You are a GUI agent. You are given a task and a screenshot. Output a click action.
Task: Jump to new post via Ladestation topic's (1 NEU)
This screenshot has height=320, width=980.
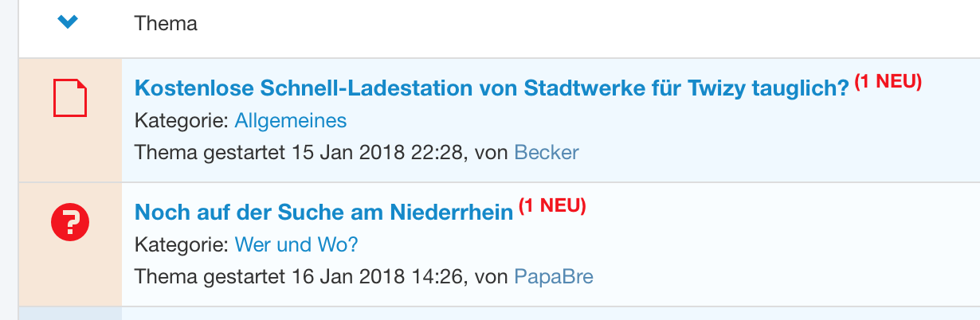click(x=888, y=82)
